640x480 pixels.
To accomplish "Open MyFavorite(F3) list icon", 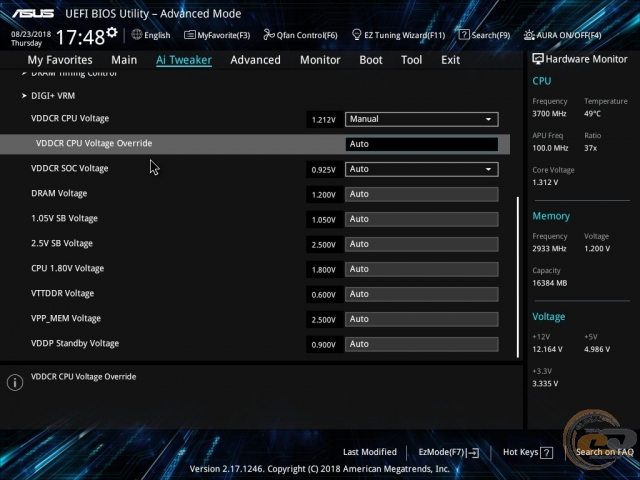I will [189, 35].
